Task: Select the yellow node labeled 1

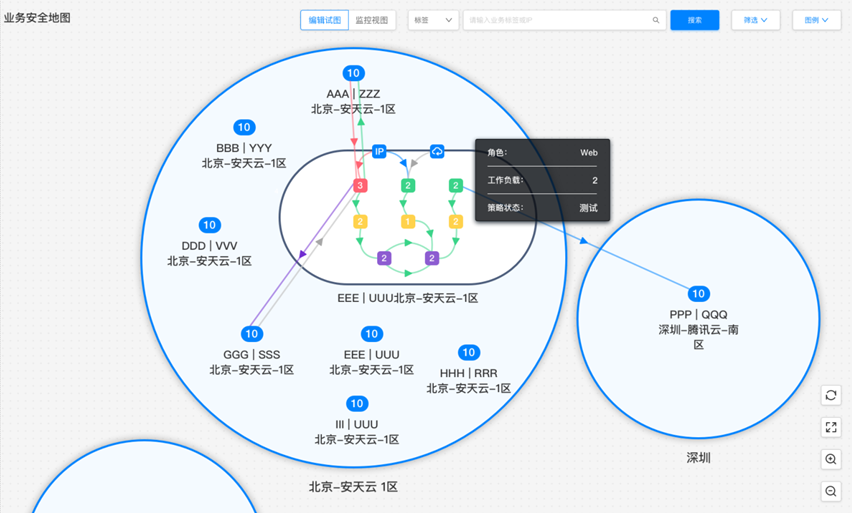Action: coord(408,222)
